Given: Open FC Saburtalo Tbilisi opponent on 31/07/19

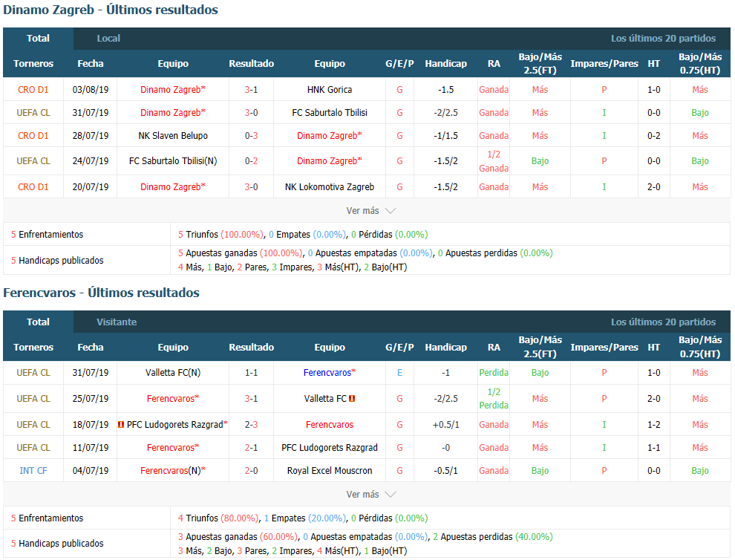Looking at the screenshot, I should click(x=330, y=113).
